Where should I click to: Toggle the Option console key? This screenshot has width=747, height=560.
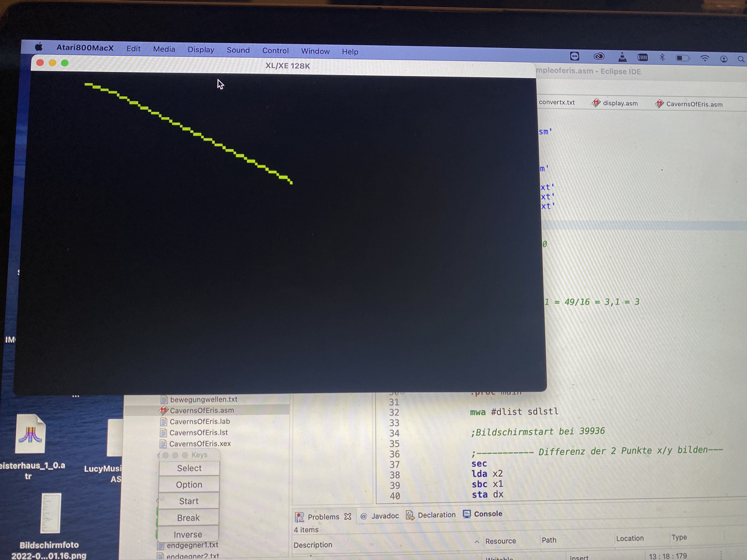tap(189, 485)
